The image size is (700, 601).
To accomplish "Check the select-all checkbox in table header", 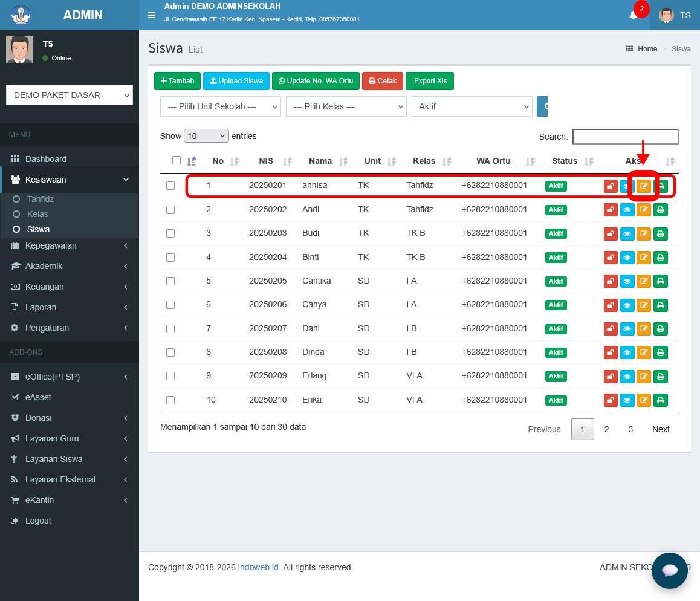I will (177, 160).
